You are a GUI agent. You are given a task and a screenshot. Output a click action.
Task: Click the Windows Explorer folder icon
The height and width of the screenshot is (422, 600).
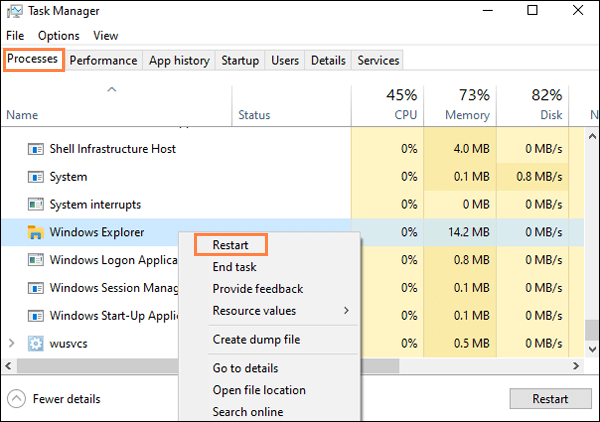36,232
